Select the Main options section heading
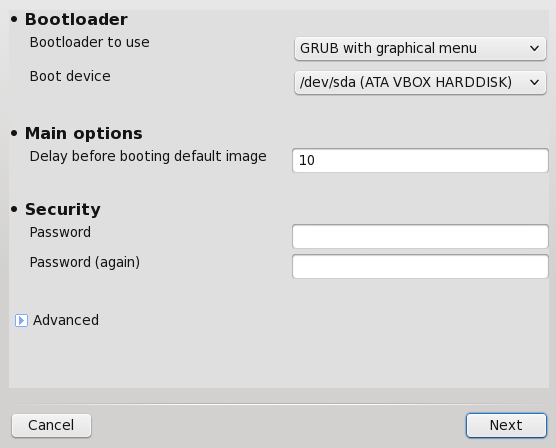556x448 pixels. coord(84,133)
